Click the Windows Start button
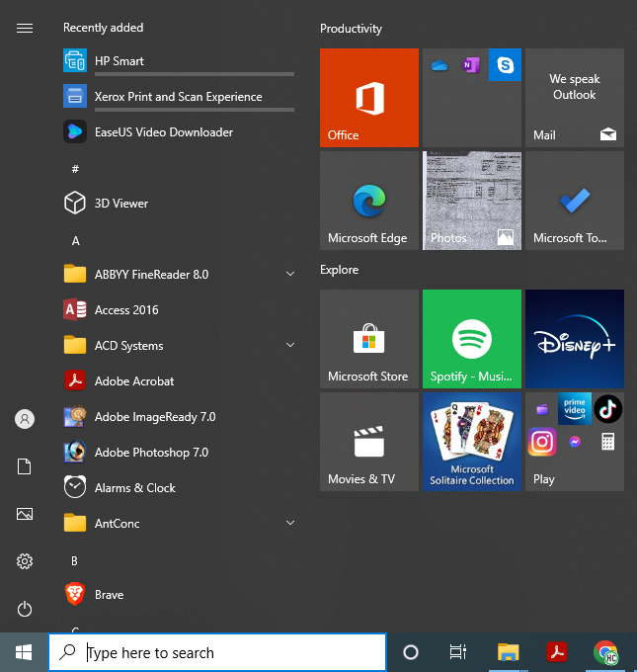This screenshot has height=672, width=637. tap(24, 652)
